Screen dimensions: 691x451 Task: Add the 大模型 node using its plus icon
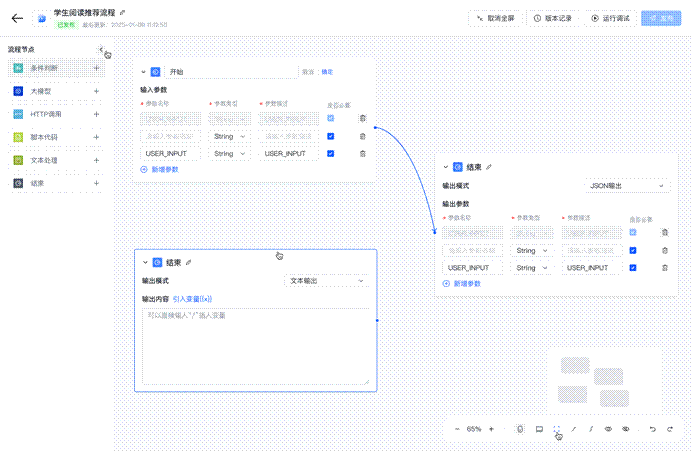pos(96,91)
